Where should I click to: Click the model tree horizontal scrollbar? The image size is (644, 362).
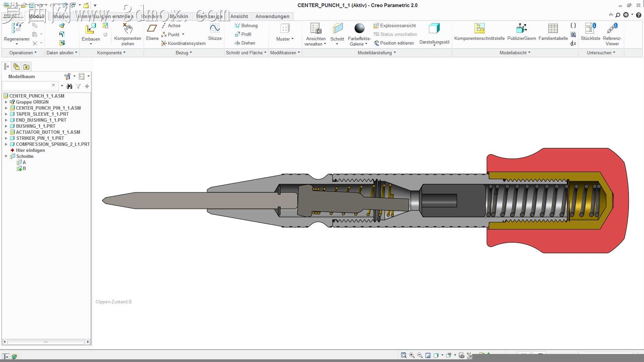point(46,342)
